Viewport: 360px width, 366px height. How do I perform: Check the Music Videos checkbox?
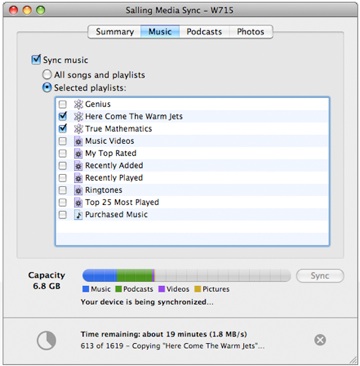[x=62, y=141]
